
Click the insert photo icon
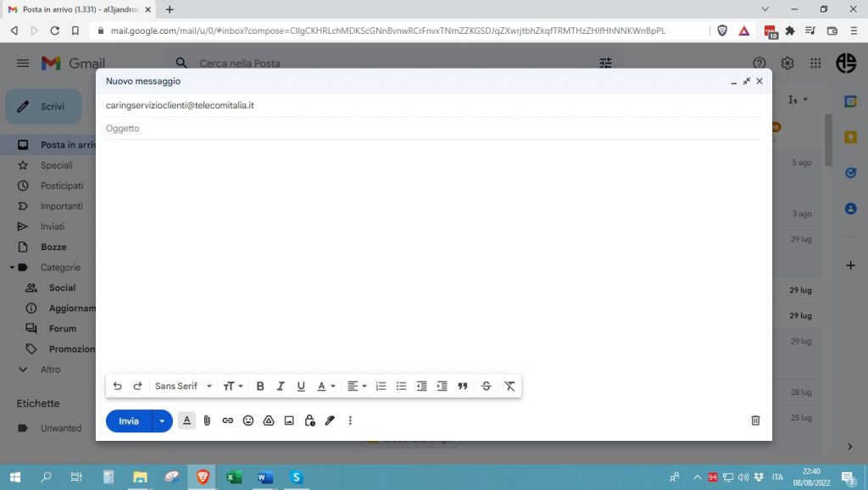[289, 420]
